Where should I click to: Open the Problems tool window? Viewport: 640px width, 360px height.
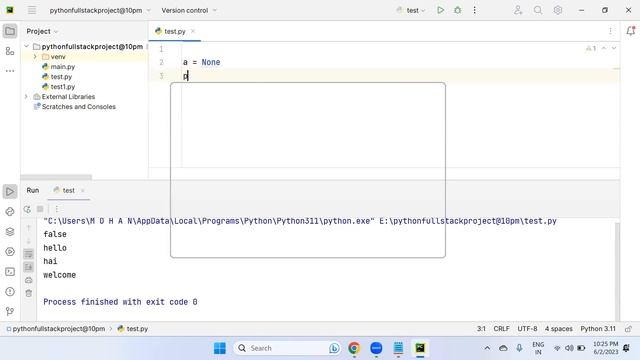[x=10, y=291]
